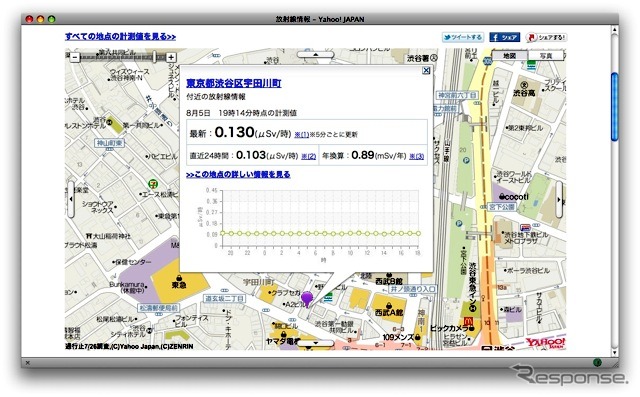Open footnote ※(2) link
The image size is (640, 397).
tap(309, 156)
